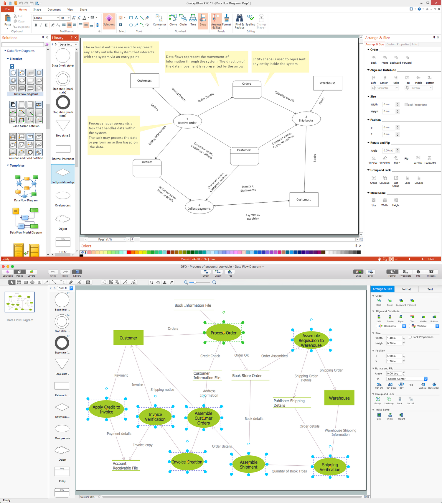
Task: Open the Horizontal distribute dropdown in Mac inspector
Action: coord(391,326)
